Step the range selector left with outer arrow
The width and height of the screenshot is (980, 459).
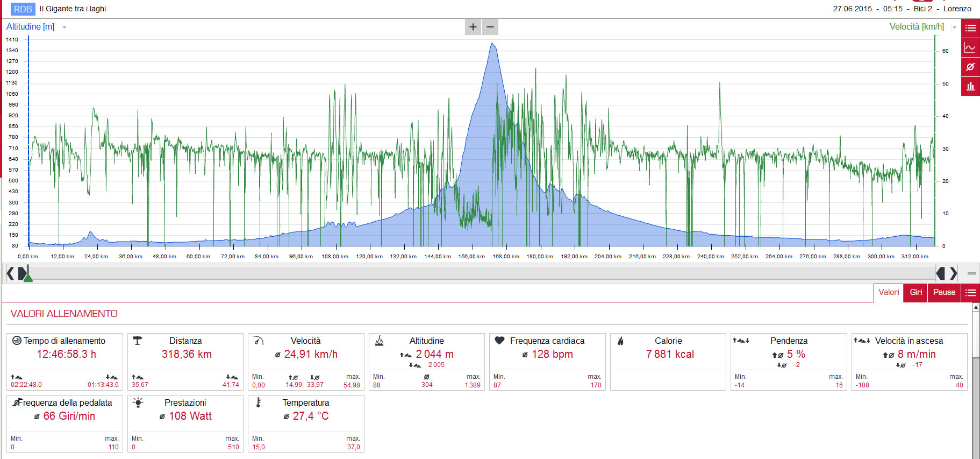click(10, 274)
